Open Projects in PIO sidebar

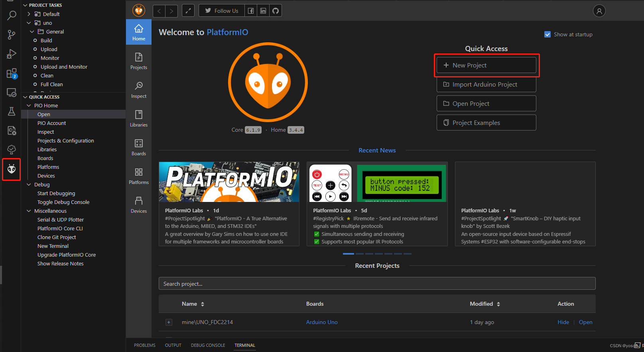click(x=139, y=61)
